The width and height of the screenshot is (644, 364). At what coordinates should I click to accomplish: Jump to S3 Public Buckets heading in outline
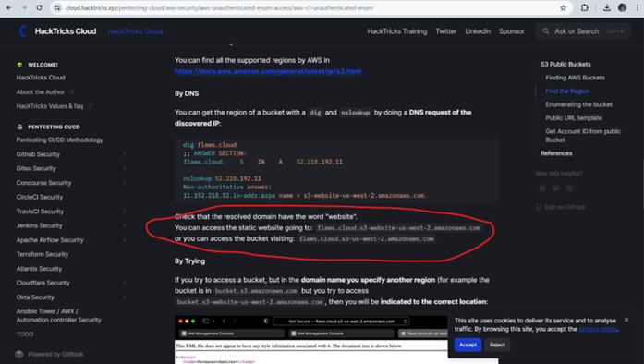[x=565, y=64]
